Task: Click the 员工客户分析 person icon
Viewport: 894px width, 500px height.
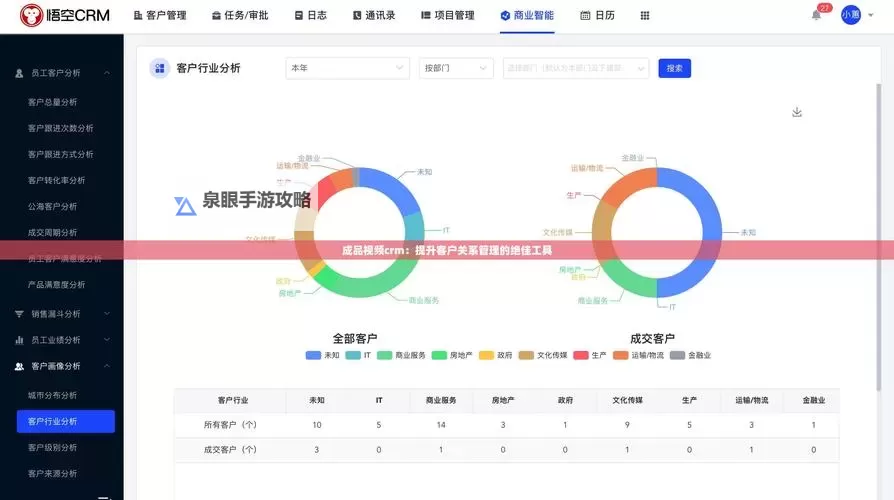Action: pos(19,73)
